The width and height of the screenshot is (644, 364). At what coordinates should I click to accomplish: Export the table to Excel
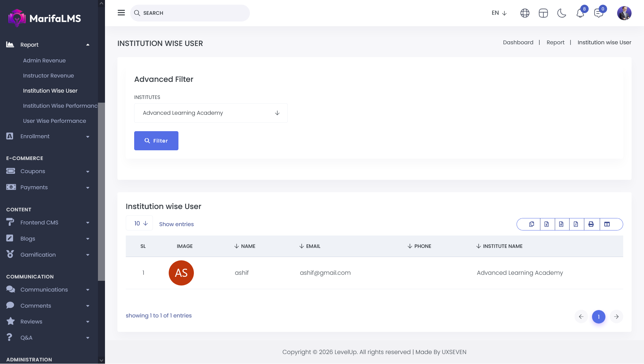[547, 224]
